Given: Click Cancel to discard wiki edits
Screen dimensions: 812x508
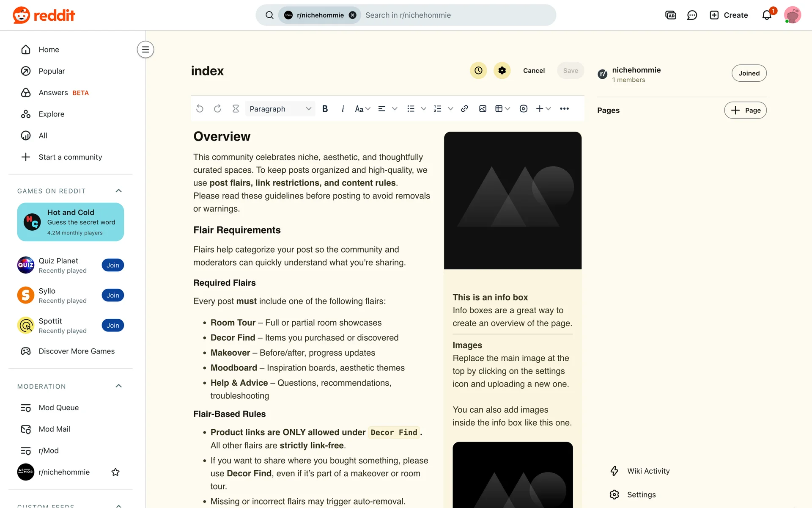Looking at the screenshot, I should (x=534, y=71).
